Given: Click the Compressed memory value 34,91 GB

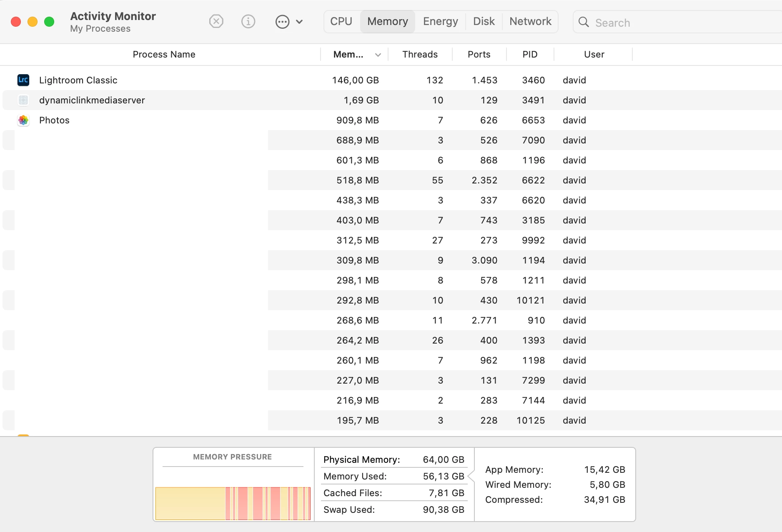Looking at the screenshot, I should 604,499.
